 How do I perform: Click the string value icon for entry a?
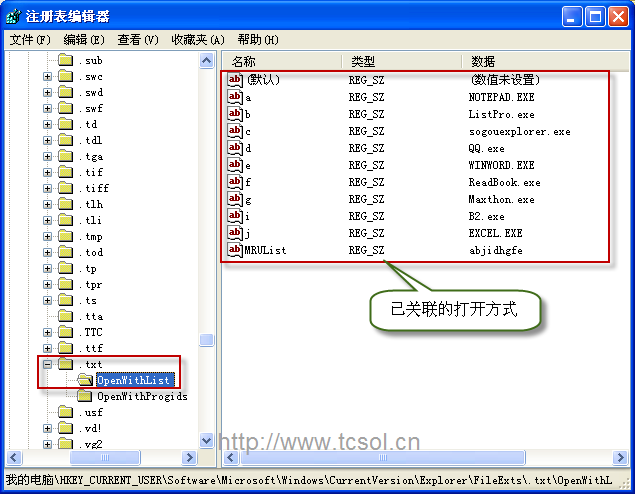tap(235, 97)
